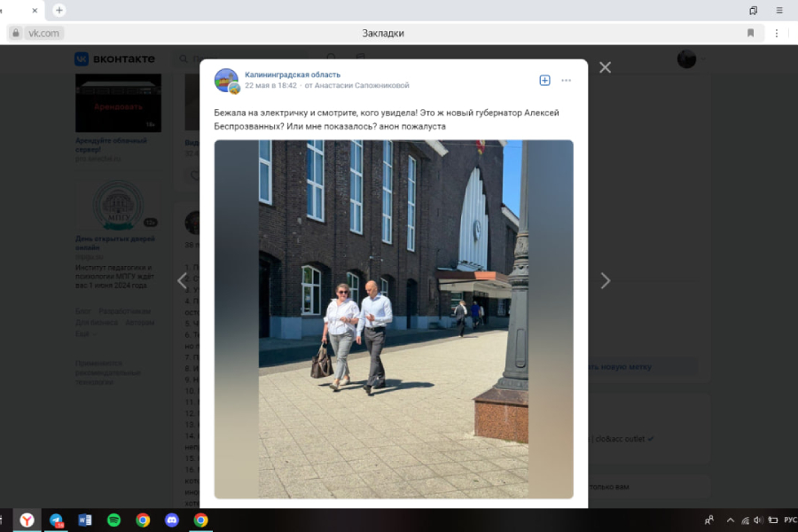798x532 pixels.
Task: Open the post photo in full view
Action: click(393, 319)
